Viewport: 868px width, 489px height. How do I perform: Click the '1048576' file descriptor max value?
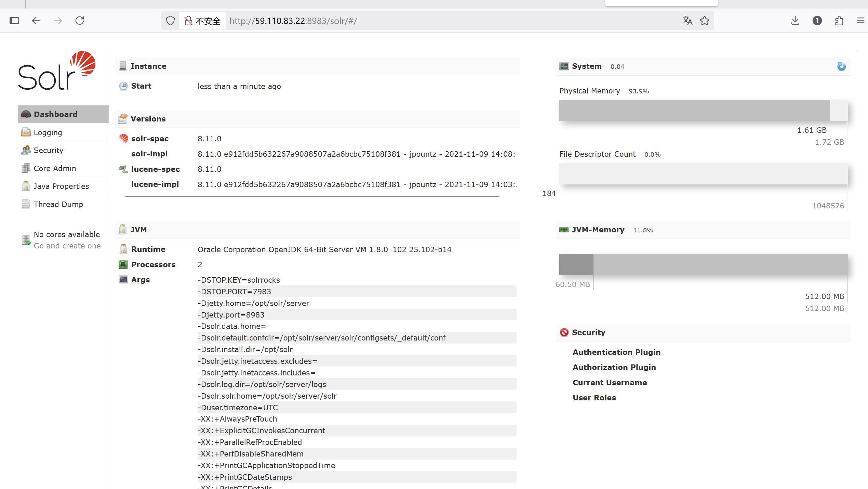click(828, 206)
